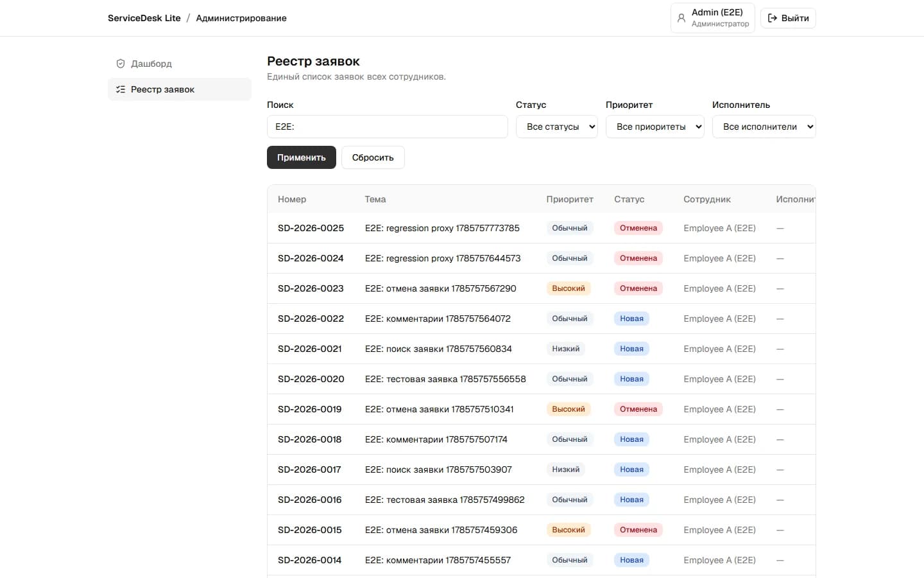
Task: Click the logout arrow icon in Выйти
Action: point(773,18)
